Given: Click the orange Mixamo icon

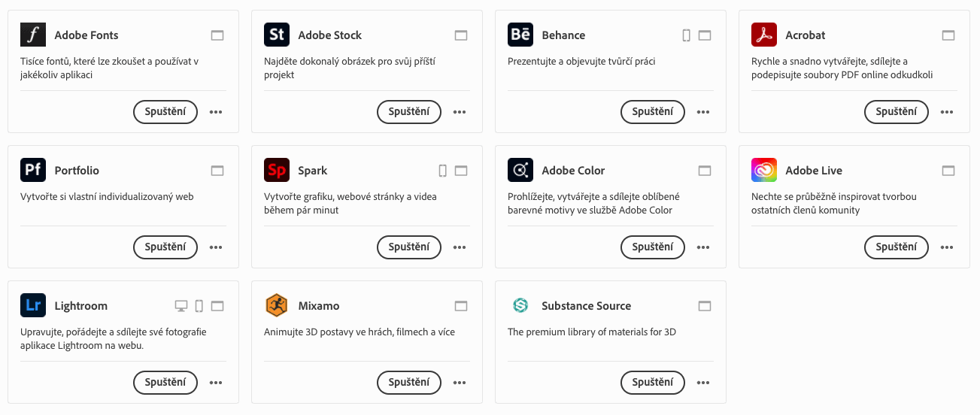Looking at the screenshot, I should [x=277, y=306].
